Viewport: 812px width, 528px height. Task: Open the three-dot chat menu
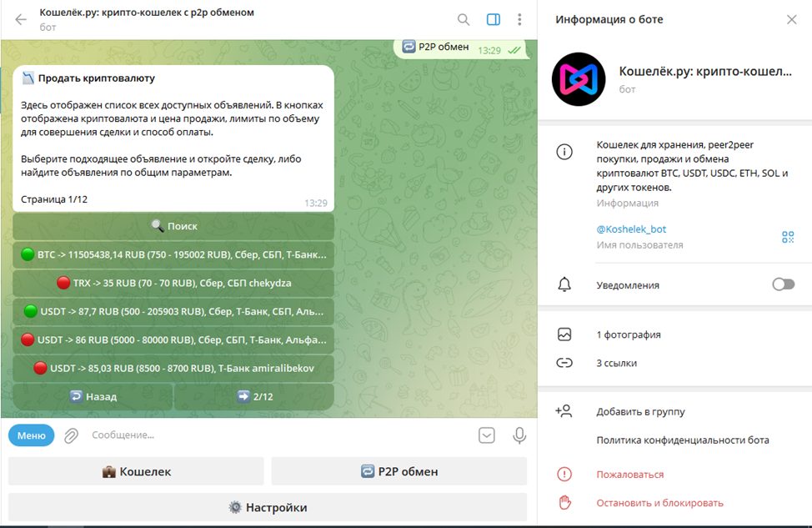click(x=519, y=20)
